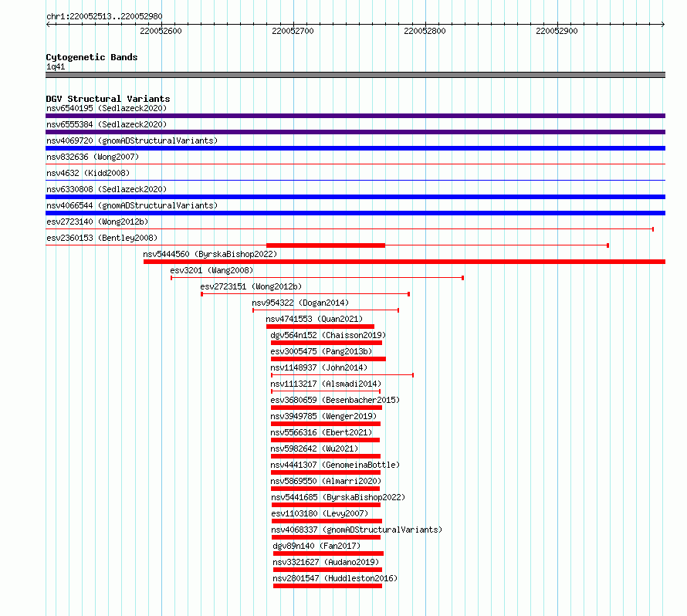This screenshot has height=616, width=687.
Task: Click the red bar for nsv5444560
Action: [x=404, y=262]
